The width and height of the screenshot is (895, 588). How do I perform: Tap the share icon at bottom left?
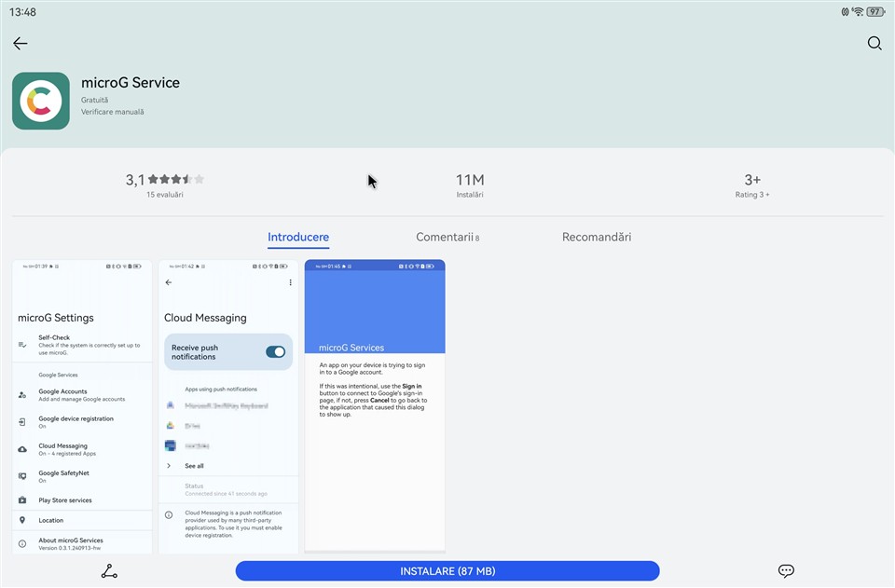coord(109,571)
